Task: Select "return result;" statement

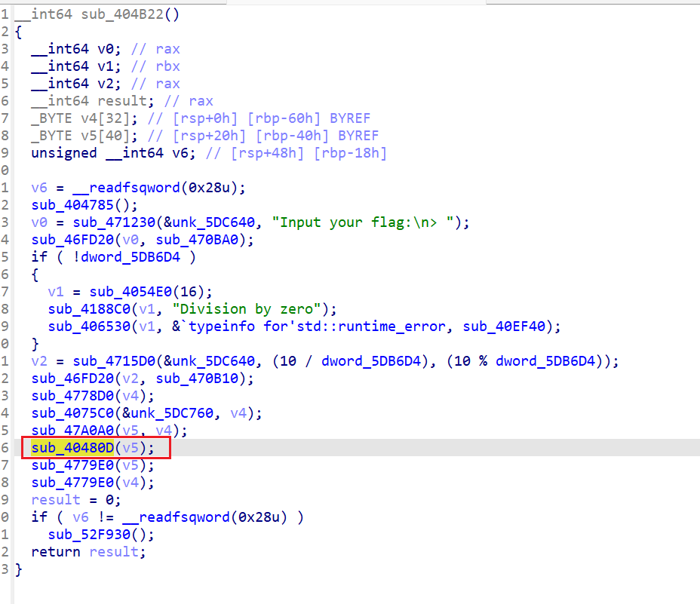Action: point(88,552)
